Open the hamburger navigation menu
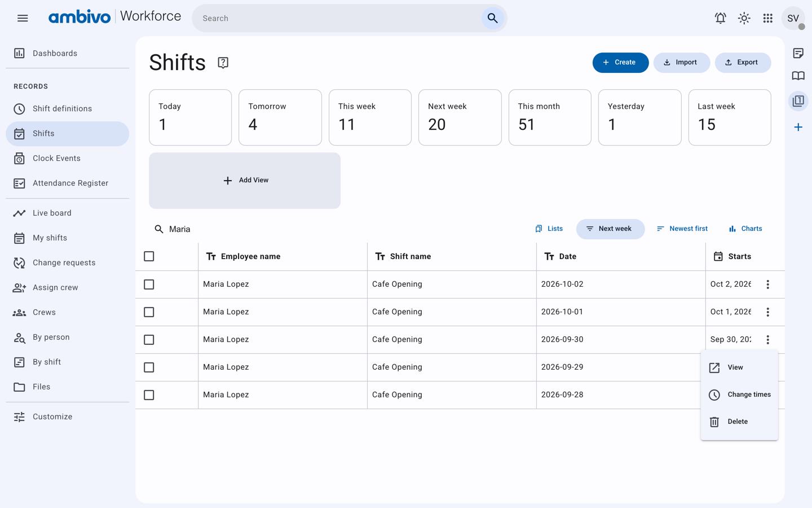812x508 pixels. [x=23, y=18]
